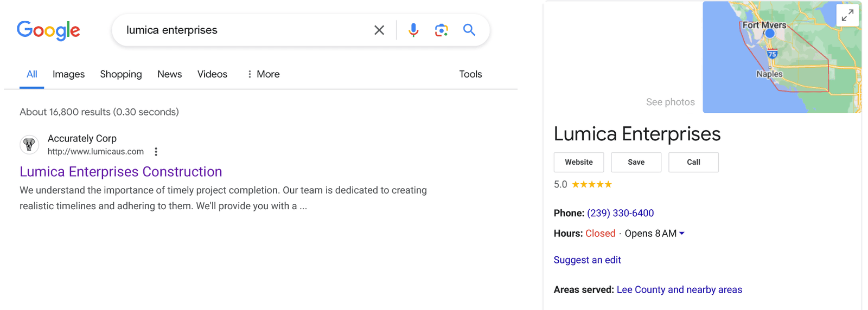
Task: Call the phone number (239) 330-6400
Action: 620,213
